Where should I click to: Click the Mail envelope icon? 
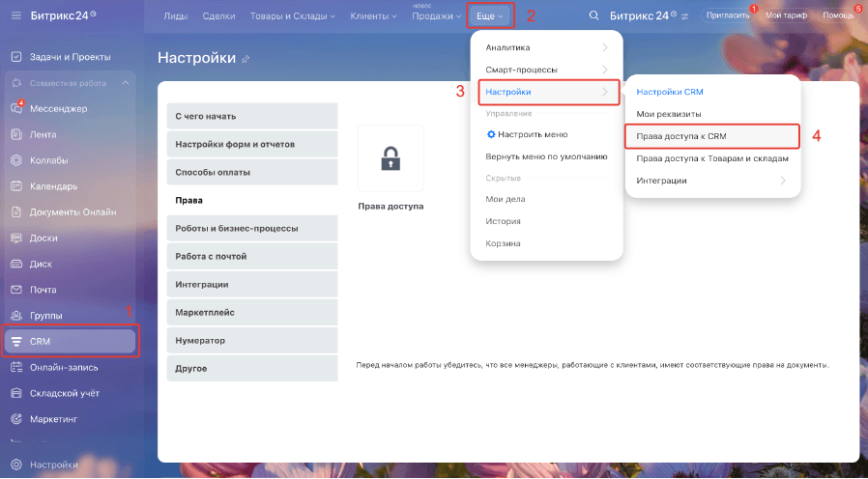[16, 290]
